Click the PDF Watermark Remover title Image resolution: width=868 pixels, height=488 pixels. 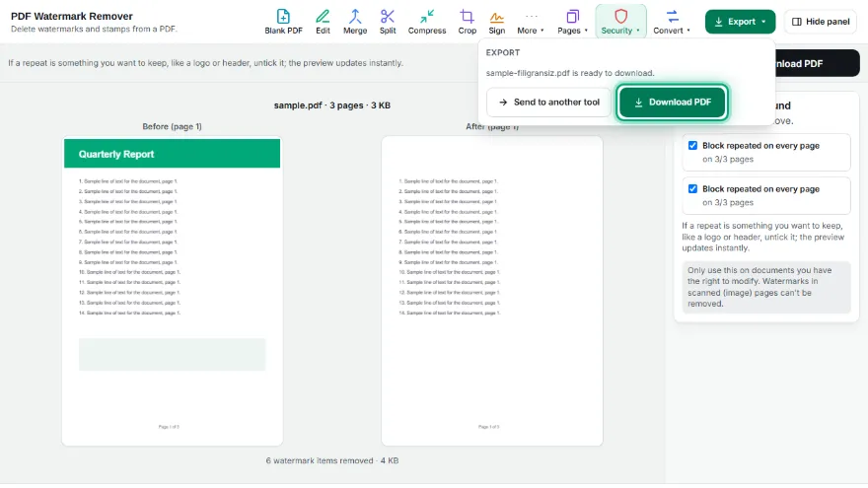pos(72,16)
